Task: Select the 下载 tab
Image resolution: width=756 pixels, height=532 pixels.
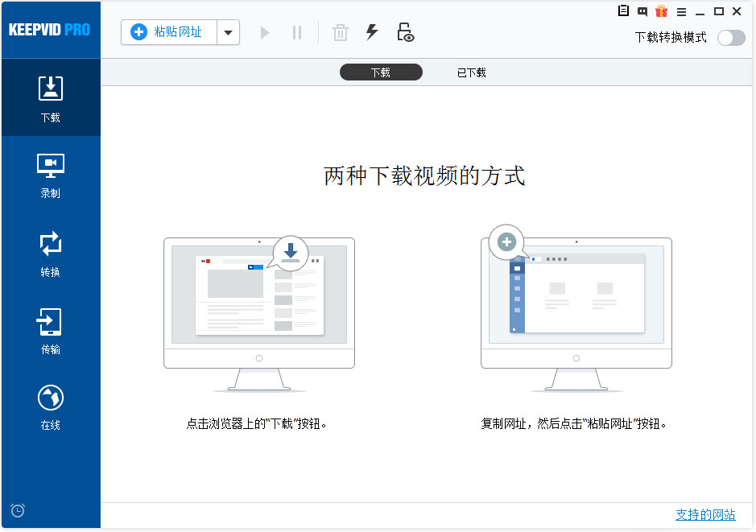Action: point(381,72)
